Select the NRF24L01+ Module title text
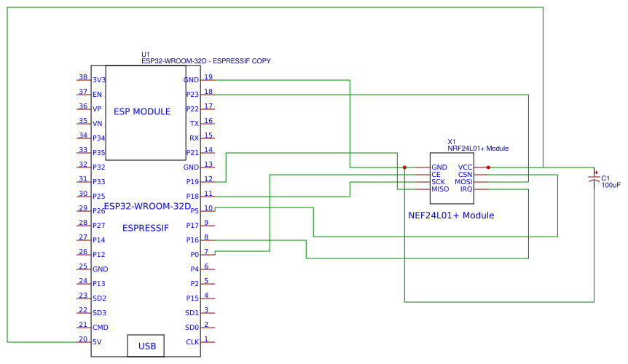The height and width of the screenshot is (364, 628). click(478, 149)
